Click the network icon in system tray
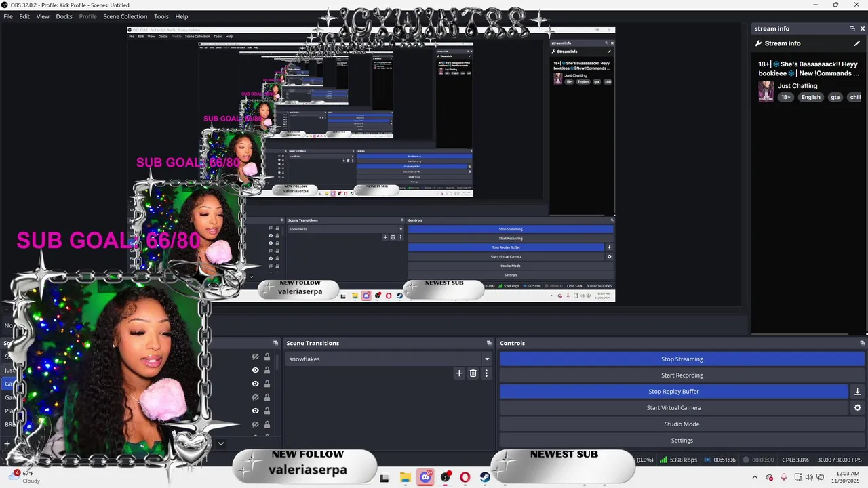 797,477
